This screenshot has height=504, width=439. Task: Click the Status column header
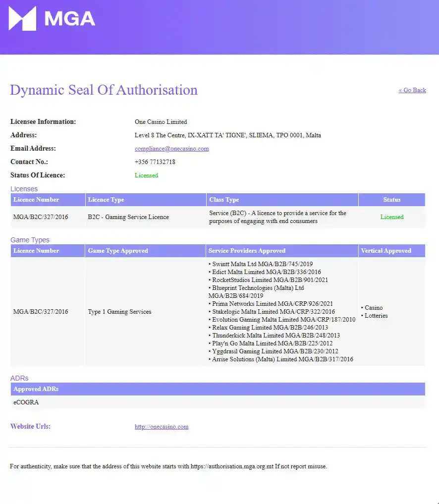pyautogui.click(x=392, y=200)
